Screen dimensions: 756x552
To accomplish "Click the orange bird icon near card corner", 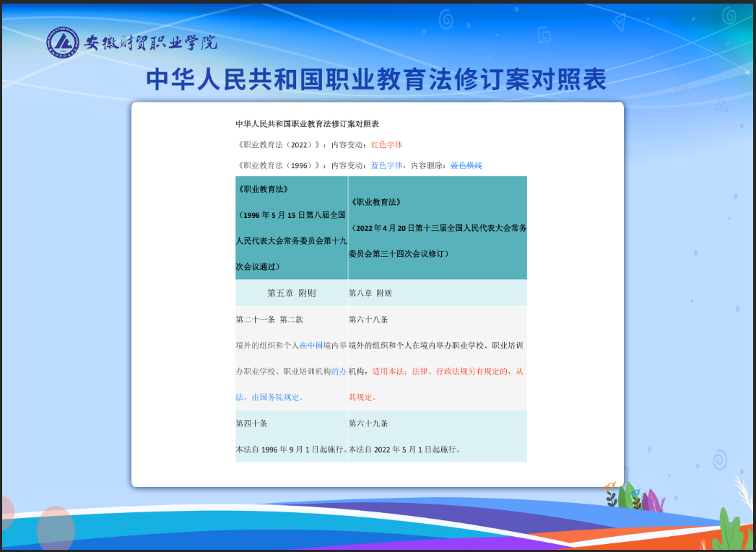I will coord(610,486).
